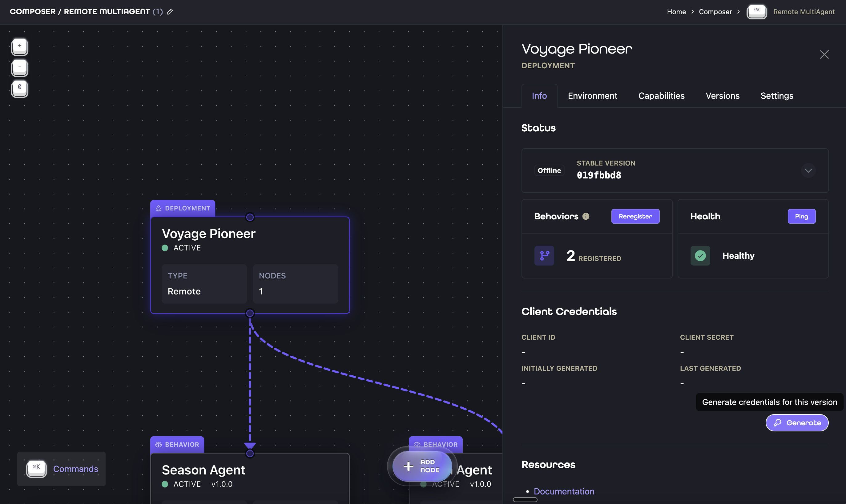Viewport: 846px width, 504px height.
Task: Open the Environment tab
Action: (593, 96)
